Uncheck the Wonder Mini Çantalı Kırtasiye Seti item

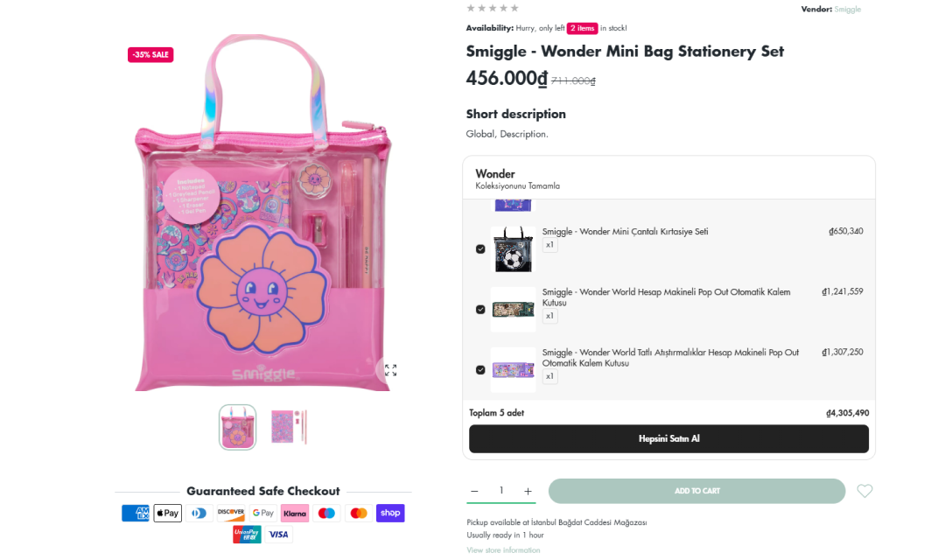coord(479,248)
